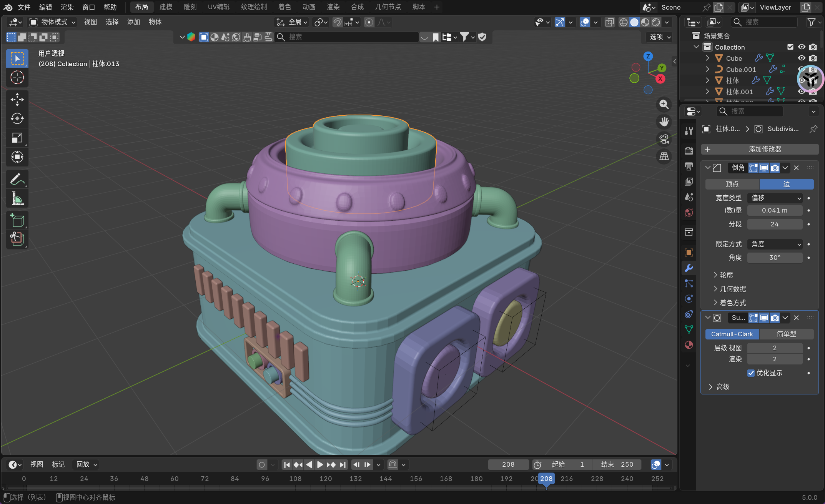Activate the Annotate pencil tool
The width and height of the screenshot is (825, 504).
[17, 179]
